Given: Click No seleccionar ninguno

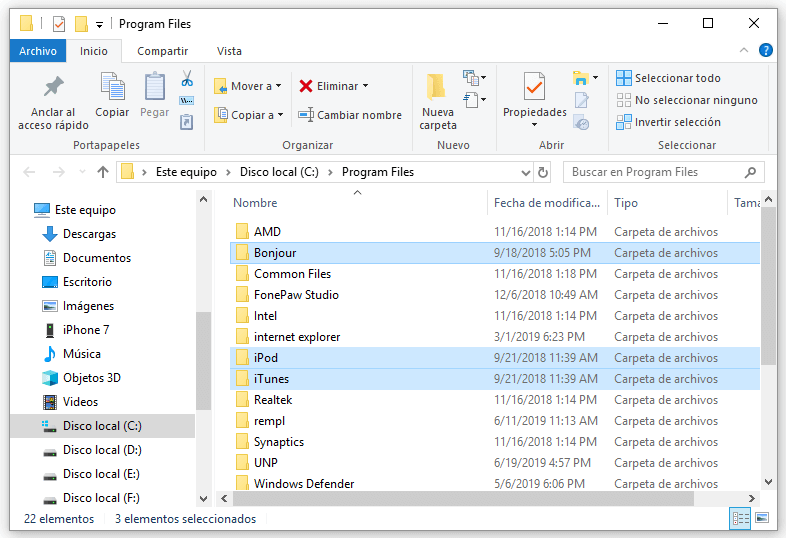Looking at the screenshot, I should (x=686, y=100).
